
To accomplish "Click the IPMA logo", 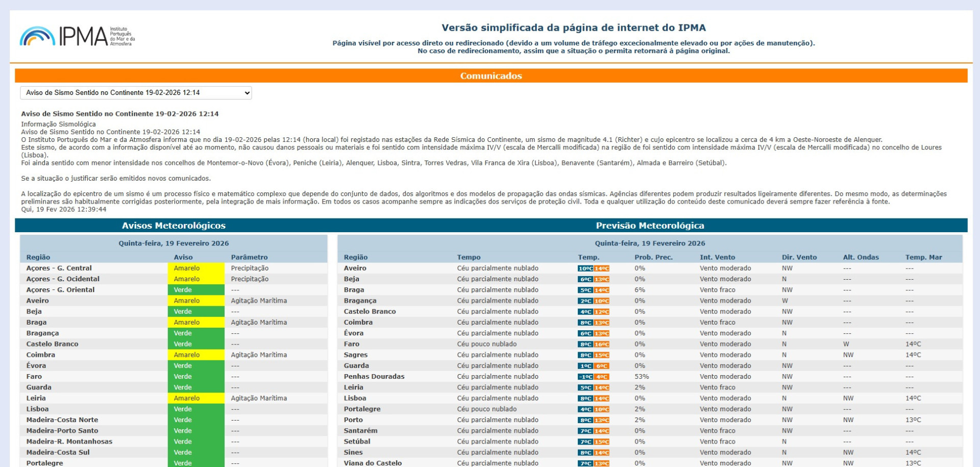I will tap(77, 36).
